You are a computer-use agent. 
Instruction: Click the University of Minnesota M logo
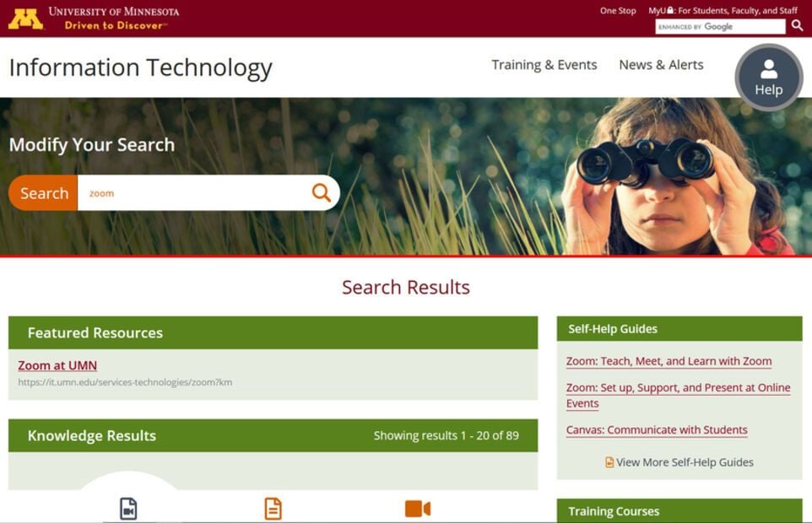click(25, 19)
